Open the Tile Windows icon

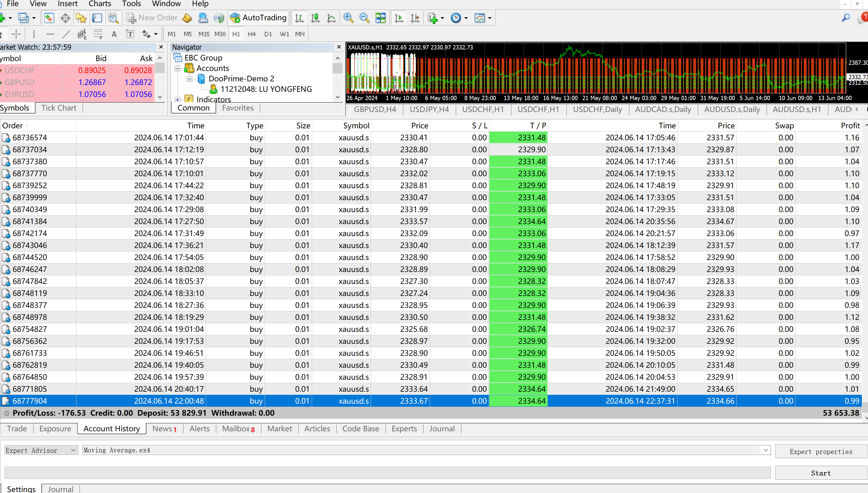point(381,17)
